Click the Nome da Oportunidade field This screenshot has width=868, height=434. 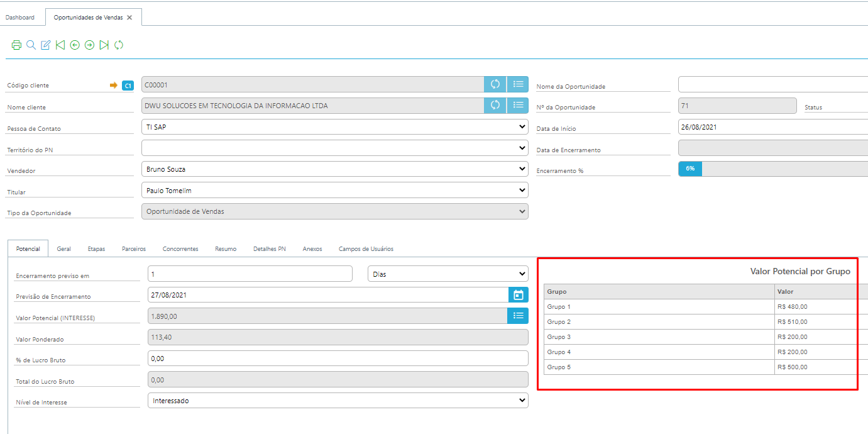[x=773, y=84]
